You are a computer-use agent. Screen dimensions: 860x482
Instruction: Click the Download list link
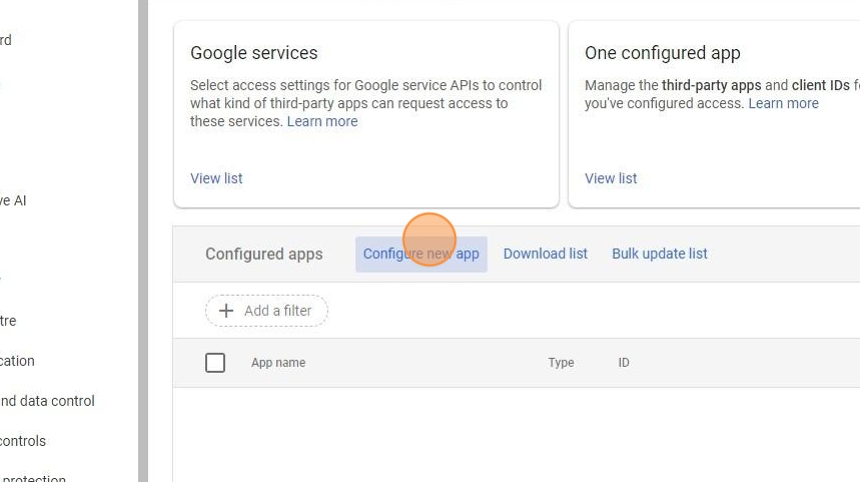coord(545,254)
